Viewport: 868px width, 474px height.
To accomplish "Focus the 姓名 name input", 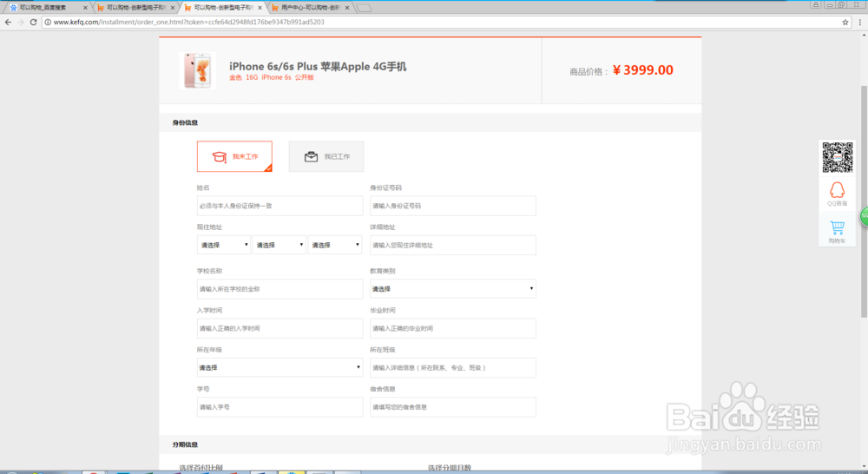I will click(279, 206).
